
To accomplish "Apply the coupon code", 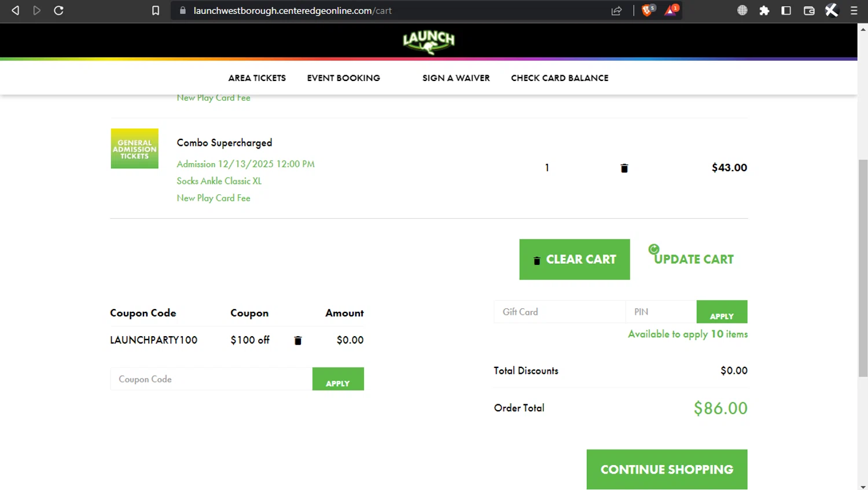I will (x=338, y=379).
